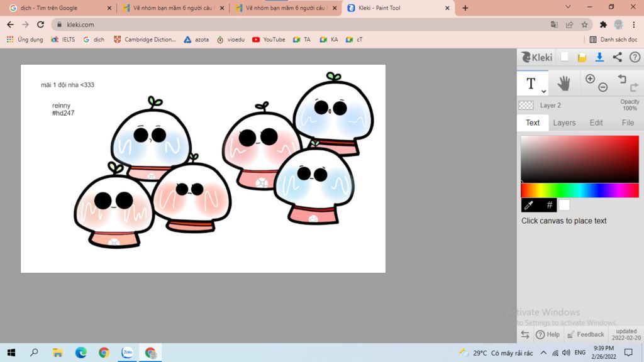Open the YouTube bookmark

(x=269, y=40)
